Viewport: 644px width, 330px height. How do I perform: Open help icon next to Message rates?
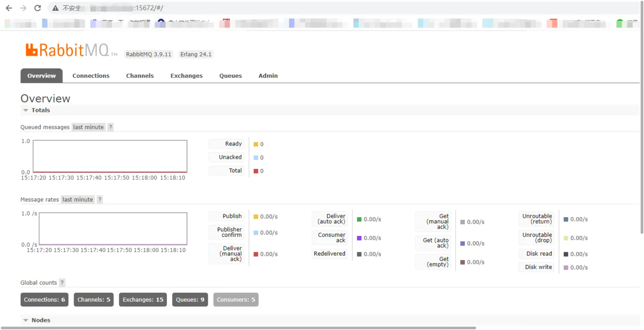(100, 200)
